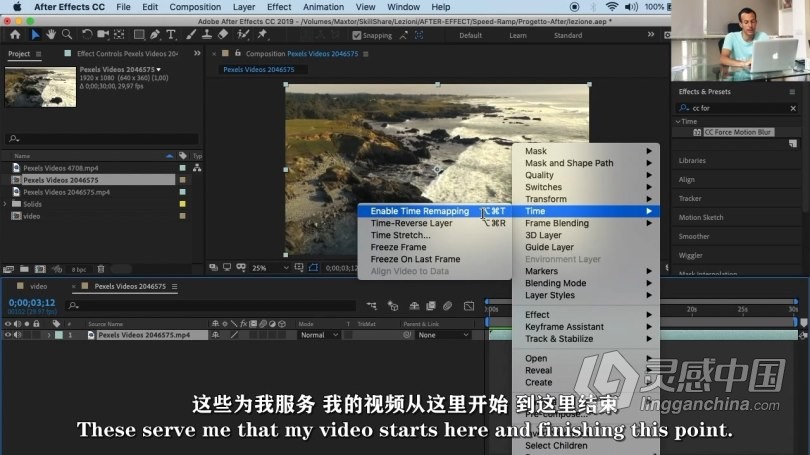Viewport: 810px width, 455px height.
Task: Hide the Pexels Videos 2046575.mp4 layer eye
Action: pyautogui.click(x=8, y=335)
